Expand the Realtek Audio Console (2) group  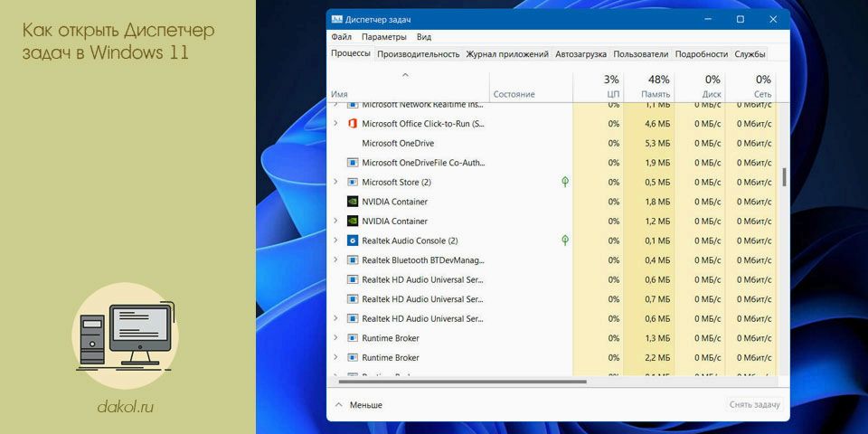[335, 241]
